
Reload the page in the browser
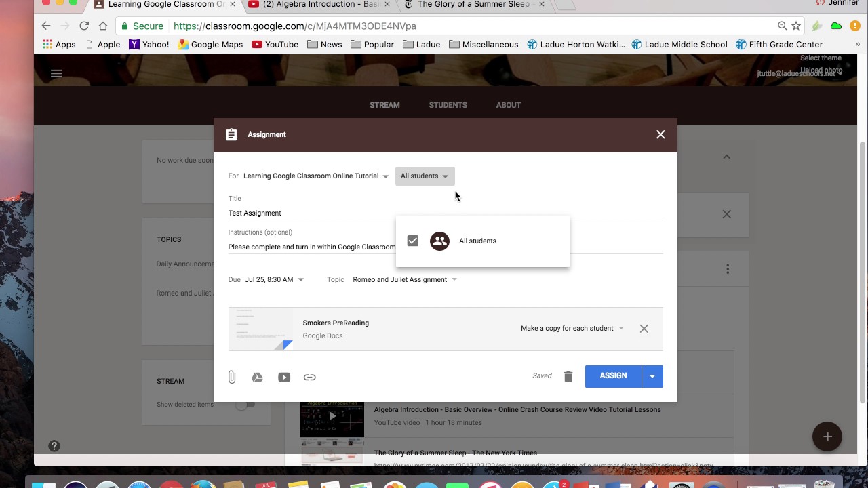[84, 26]
